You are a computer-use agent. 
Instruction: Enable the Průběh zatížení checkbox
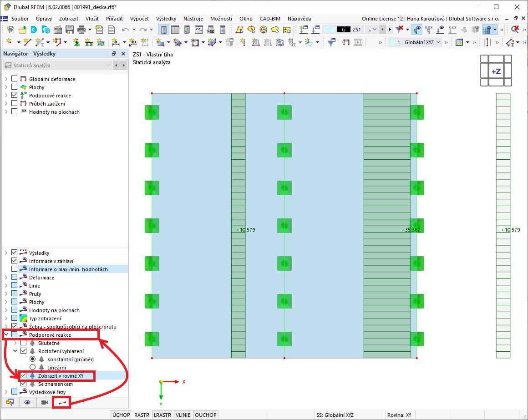tap(14, 103)
